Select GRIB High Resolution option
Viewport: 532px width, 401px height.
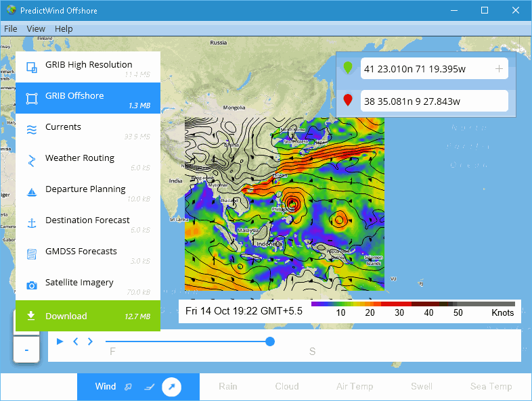pos(88,67)
